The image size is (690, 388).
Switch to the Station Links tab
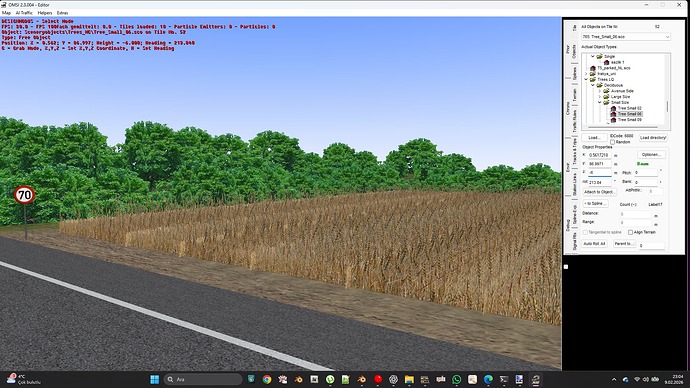575,184
